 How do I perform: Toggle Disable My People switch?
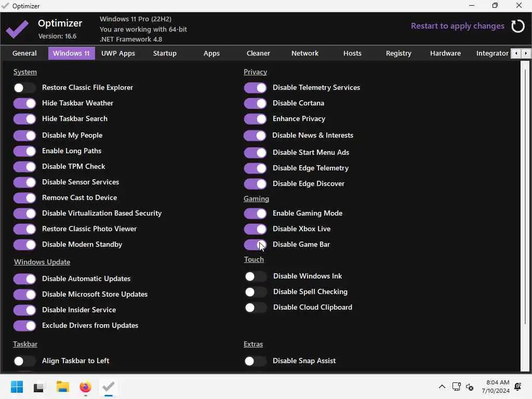point(24,136)
